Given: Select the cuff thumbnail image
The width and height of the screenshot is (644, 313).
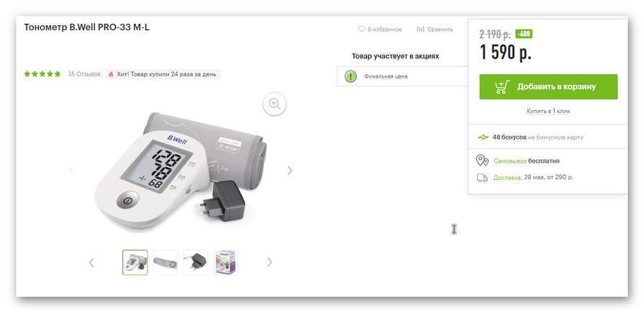Looking at the screenshot, I should point(165,263).
